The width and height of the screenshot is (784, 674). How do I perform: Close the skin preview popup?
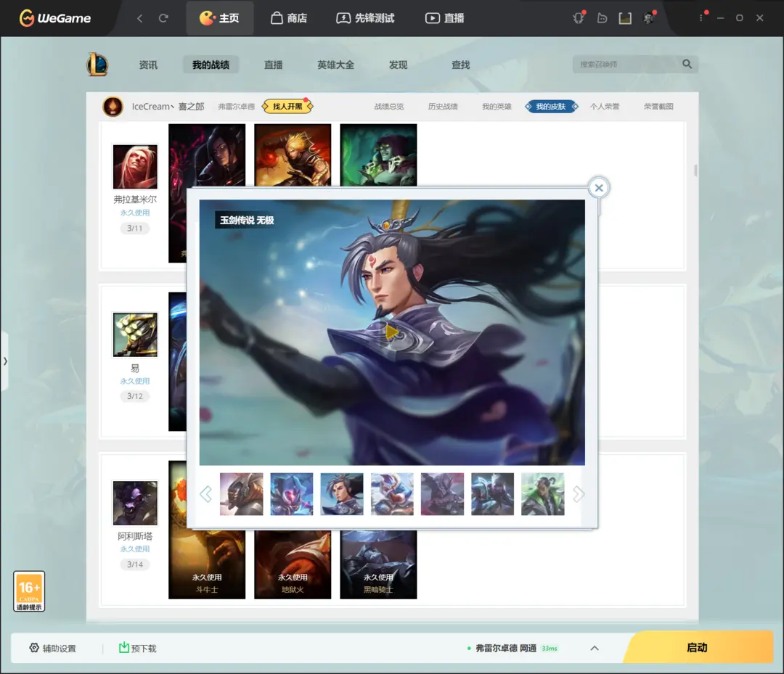pyautogui.click(x=598, y=188)
